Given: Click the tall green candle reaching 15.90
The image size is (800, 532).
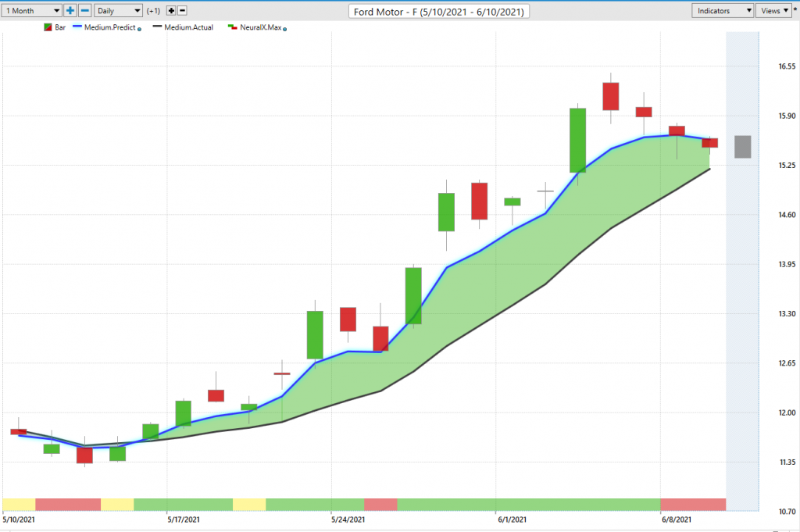Looking at the screenshot, I should point(577,141).
